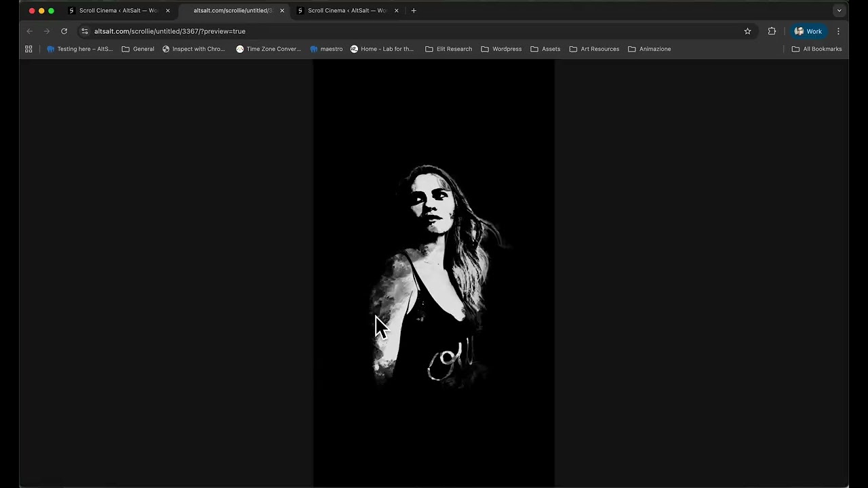The width and height of the screenshot is (868, 488).
Task: Open the maestro bookmark
Action: click(x=326, y=49)
